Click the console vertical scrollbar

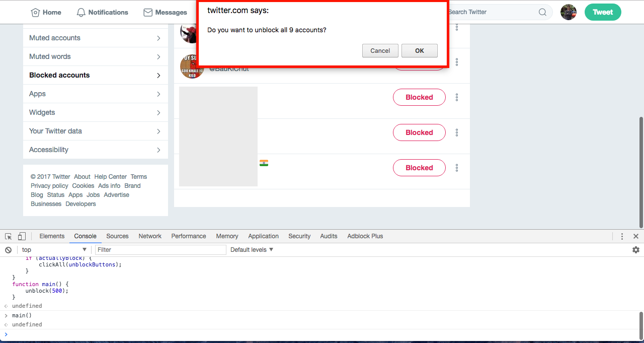pyautogui.click(x=641, y=326)
